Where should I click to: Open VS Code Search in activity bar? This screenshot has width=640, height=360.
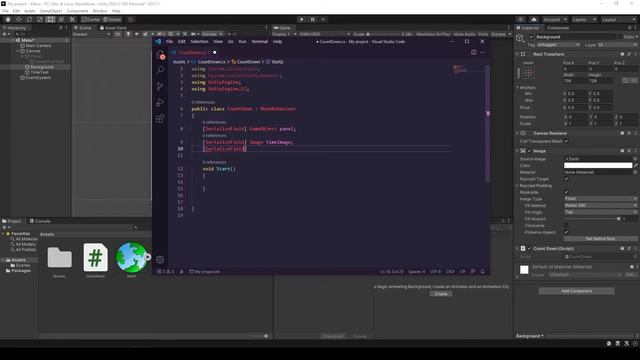point(160,70)
